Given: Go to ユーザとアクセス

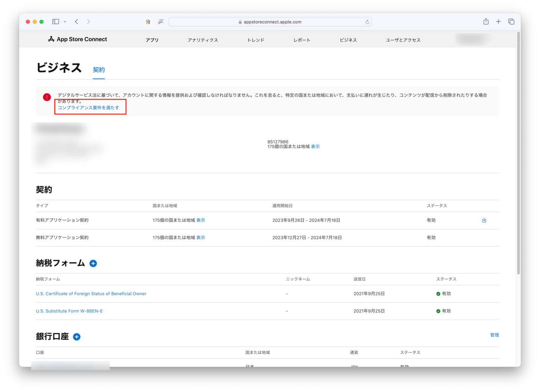Looking at the screenshot, I should tap(403, 40).
